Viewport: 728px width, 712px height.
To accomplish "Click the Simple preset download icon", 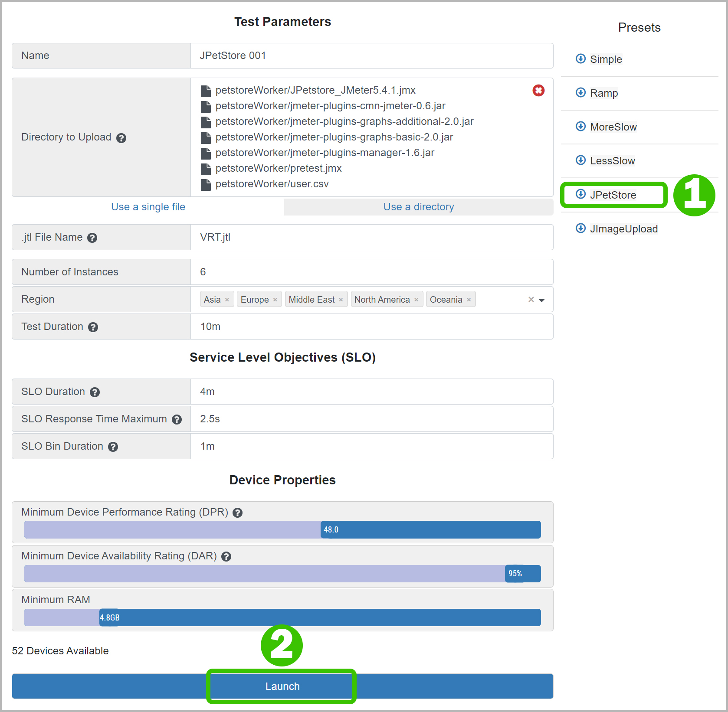I will [x=580, y=59].
